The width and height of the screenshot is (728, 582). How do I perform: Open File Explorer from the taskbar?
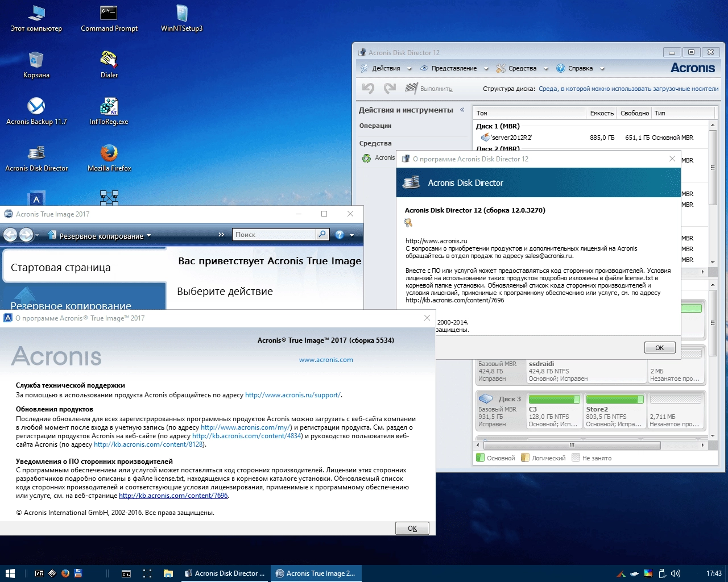pyautogui.click(x=168, y=573)
